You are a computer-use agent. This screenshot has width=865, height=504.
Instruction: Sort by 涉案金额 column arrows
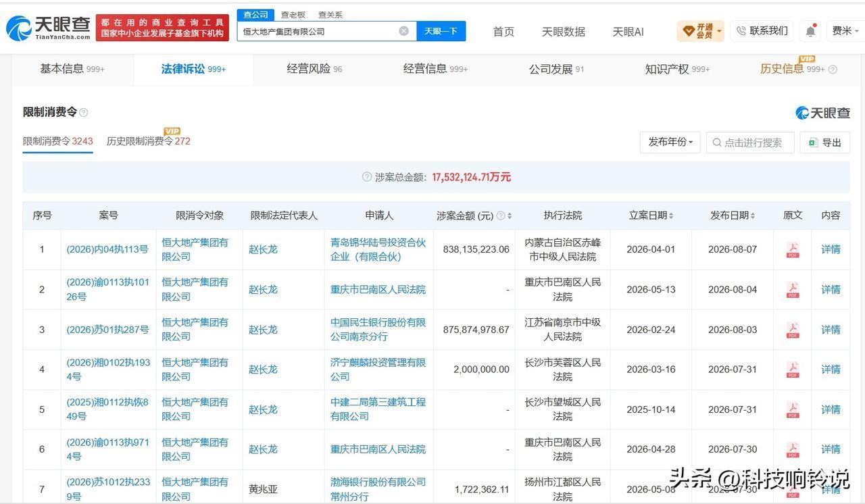click(510, 216)
